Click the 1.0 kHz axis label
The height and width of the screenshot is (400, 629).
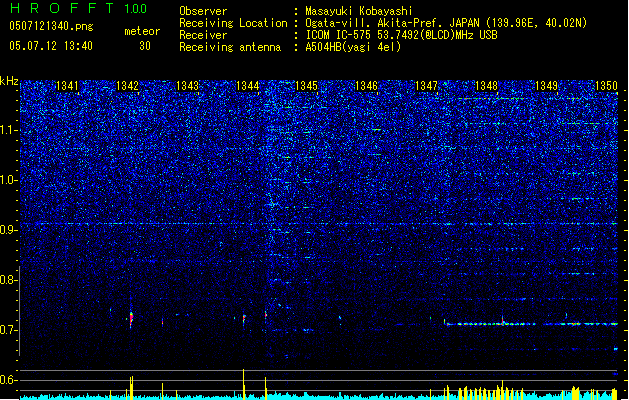8,180
